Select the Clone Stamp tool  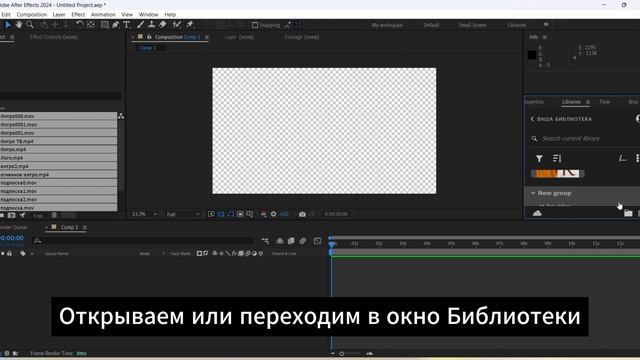pyautogui.click(x=151, y=25)
